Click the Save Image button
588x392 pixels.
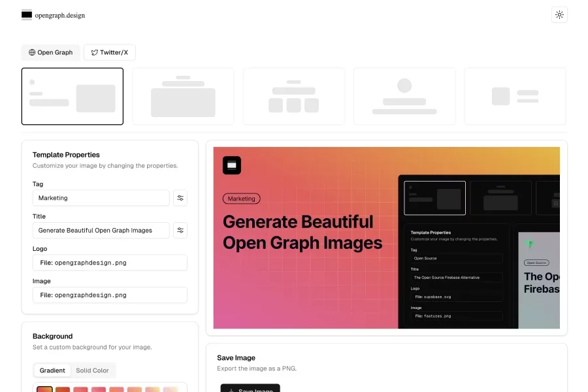click(x=250, y=389)
